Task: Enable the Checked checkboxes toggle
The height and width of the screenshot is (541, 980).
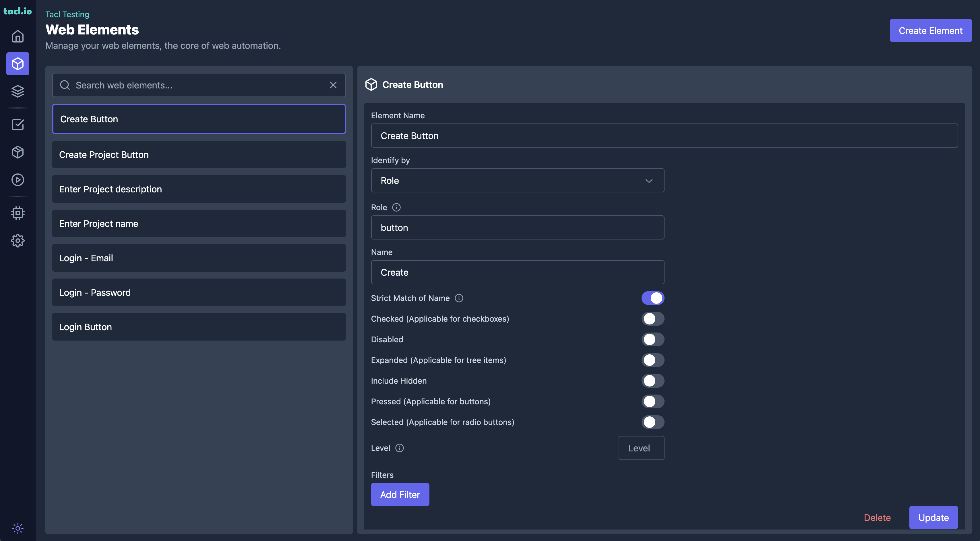Action: coord(653,319)
